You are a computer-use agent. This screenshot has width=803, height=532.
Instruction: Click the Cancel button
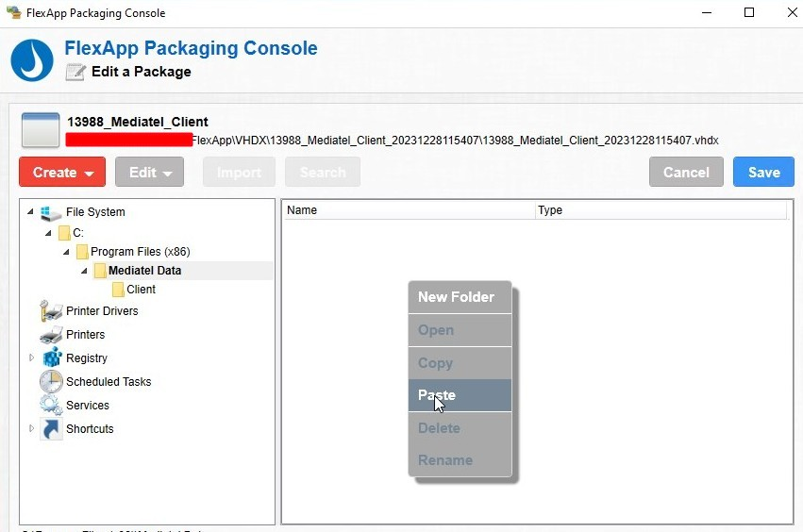click(x=686, y=172)
